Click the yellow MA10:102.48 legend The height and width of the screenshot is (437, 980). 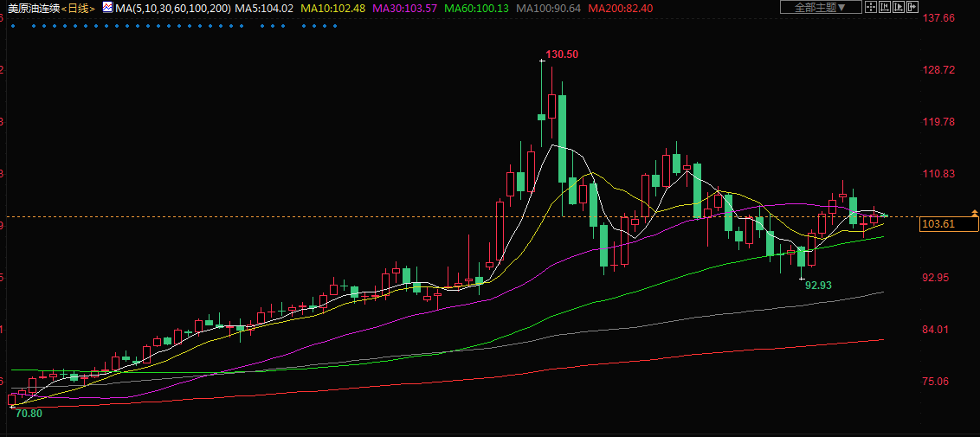click(x=332, y=9)
